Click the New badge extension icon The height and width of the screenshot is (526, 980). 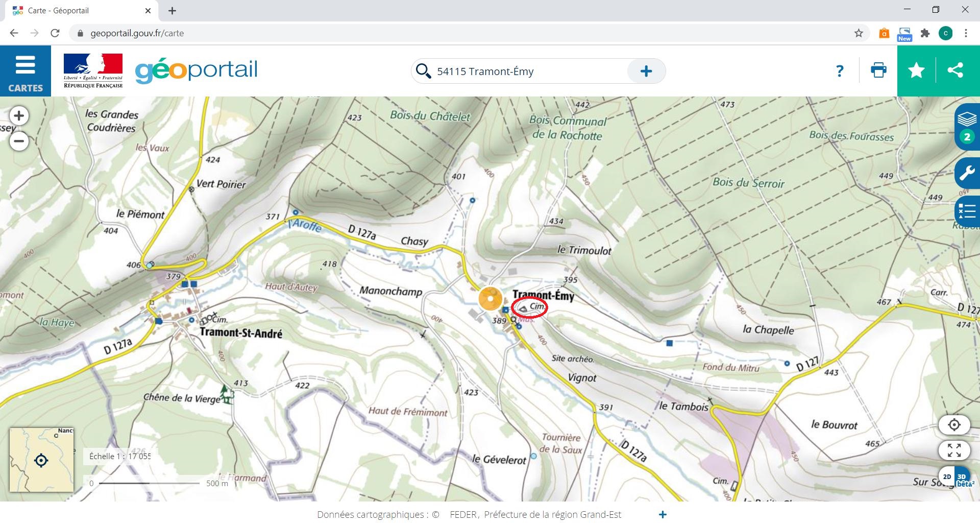coord(904,34)
